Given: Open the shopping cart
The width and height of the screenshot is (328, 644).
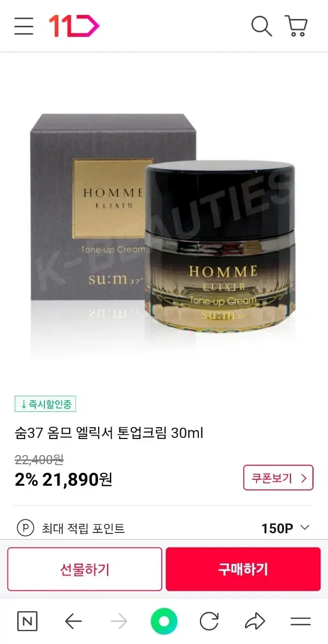Looking at the screenshot, I should point(296,26).
